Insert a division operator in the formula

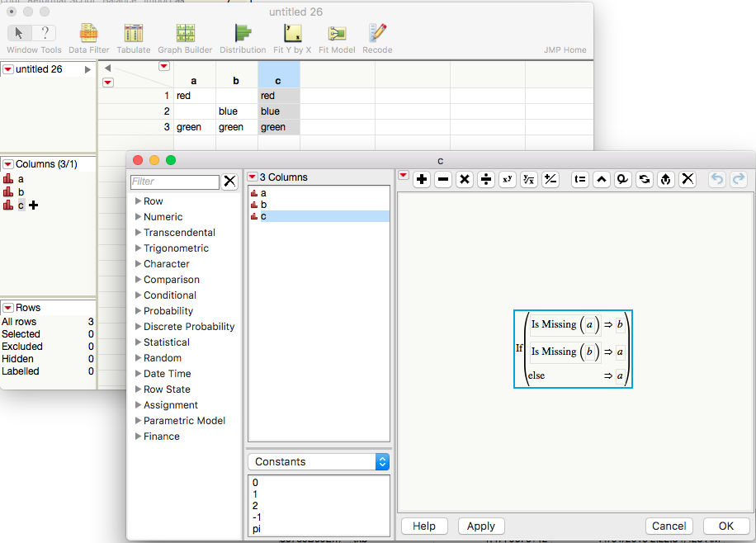point(485,179)
